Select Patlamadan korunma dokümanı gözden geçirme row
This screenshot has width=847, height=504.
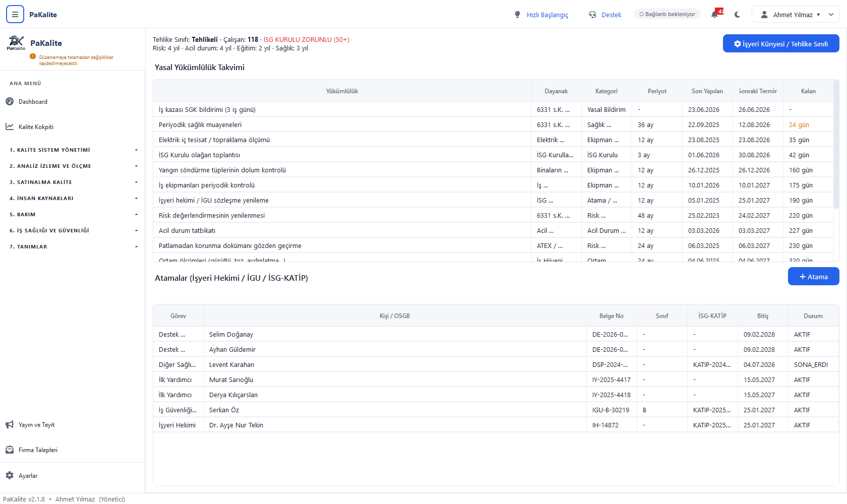[493, 245]
